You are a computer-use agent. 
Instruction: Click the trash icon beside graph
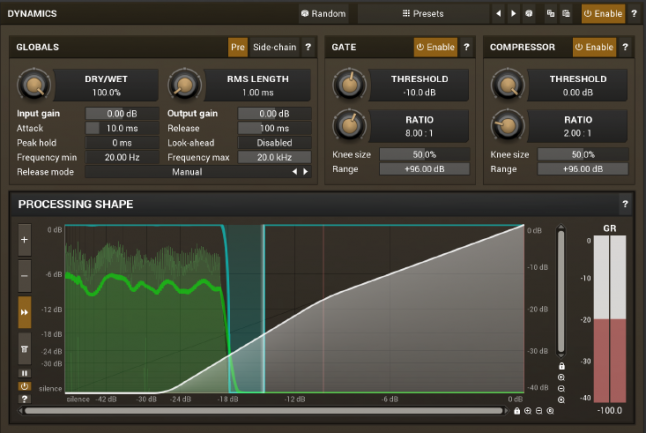pos(25,347)
